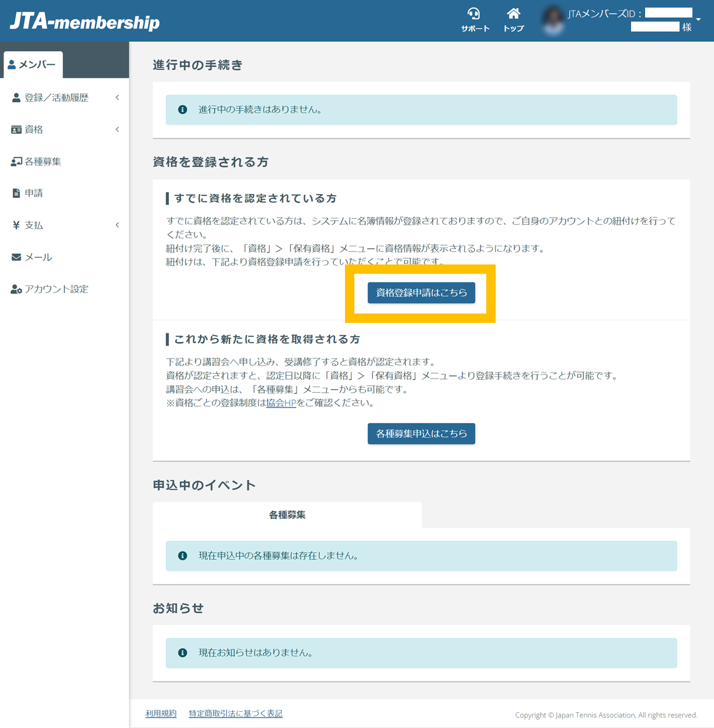
Task: Click the person icon beside 登録／活動履歴
Action: click(16, 97)
